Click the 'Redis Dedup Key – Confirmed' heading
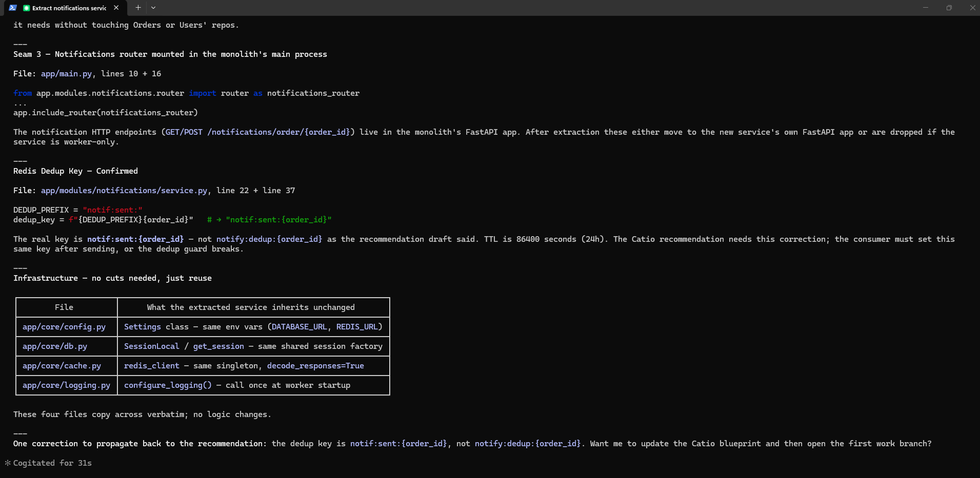980x478 pixels. pos(75,171)
